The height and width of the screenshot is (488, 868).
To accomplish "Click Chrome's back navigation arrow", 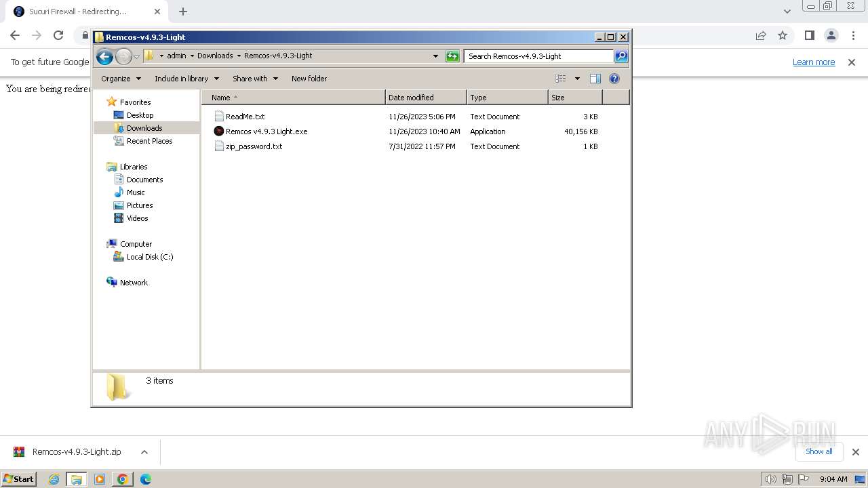I will pos(15,35).
